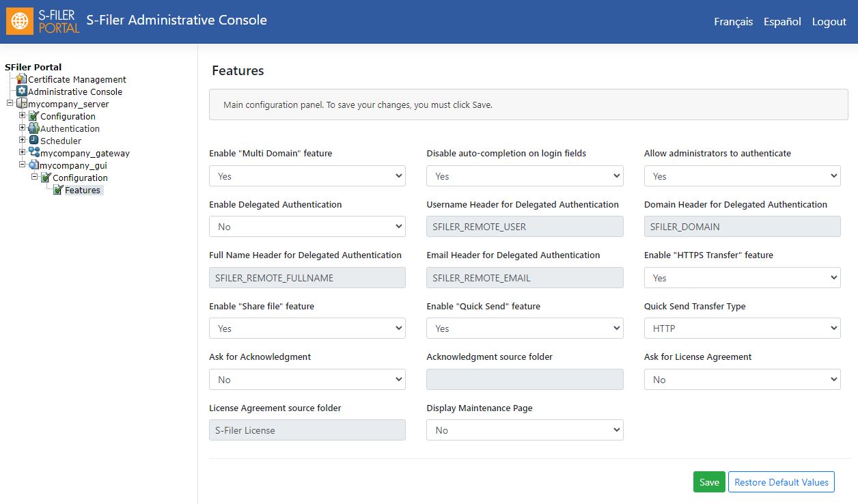Screen dimensions: 858x504
Task: Click the Certificate Management tree icon
Action: pyautogui.click(x=22, y=79)
